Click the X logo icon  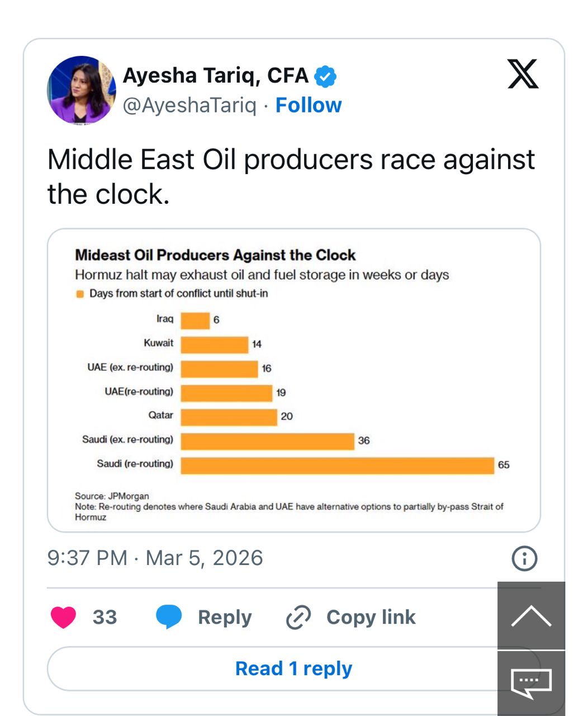click(523, 74)
